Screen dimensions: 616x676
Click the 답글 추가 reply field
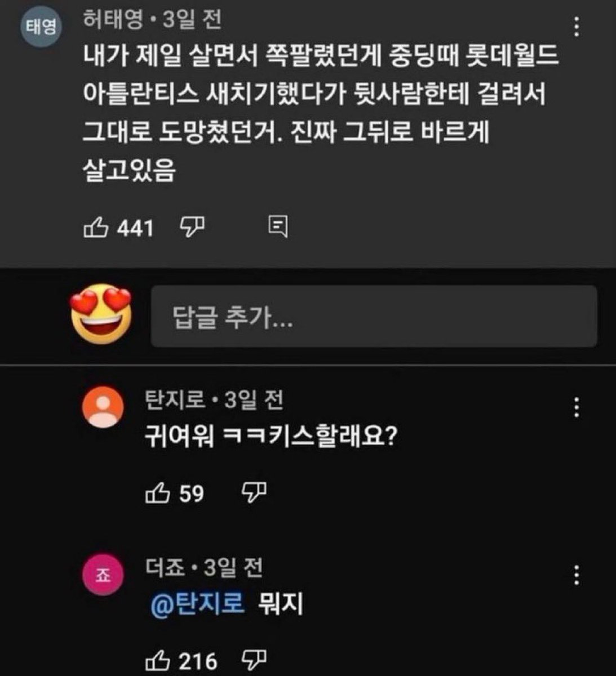[373, 317]
